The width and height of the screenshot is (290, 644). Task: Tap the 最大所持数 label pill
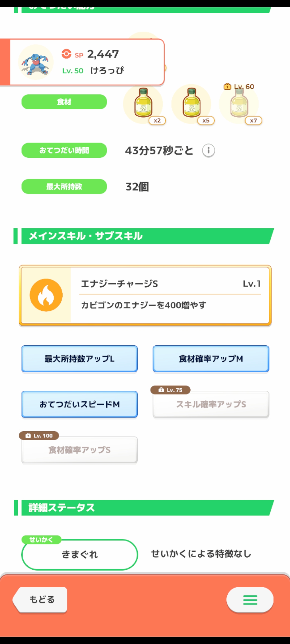point(64,186)
